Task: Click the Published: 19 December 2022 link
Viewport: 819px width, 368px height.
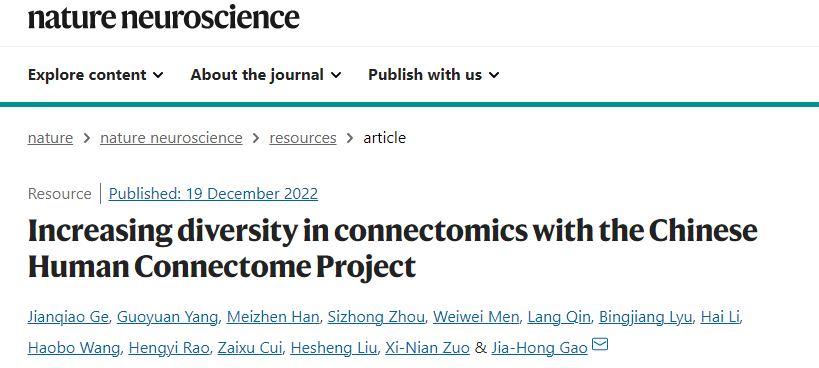Action: [x=213, y=194]
